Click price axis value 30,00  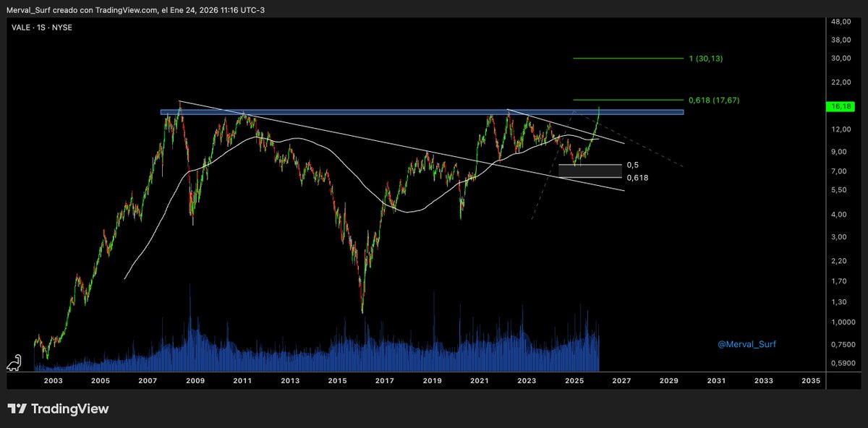click(x=840, y=59)
